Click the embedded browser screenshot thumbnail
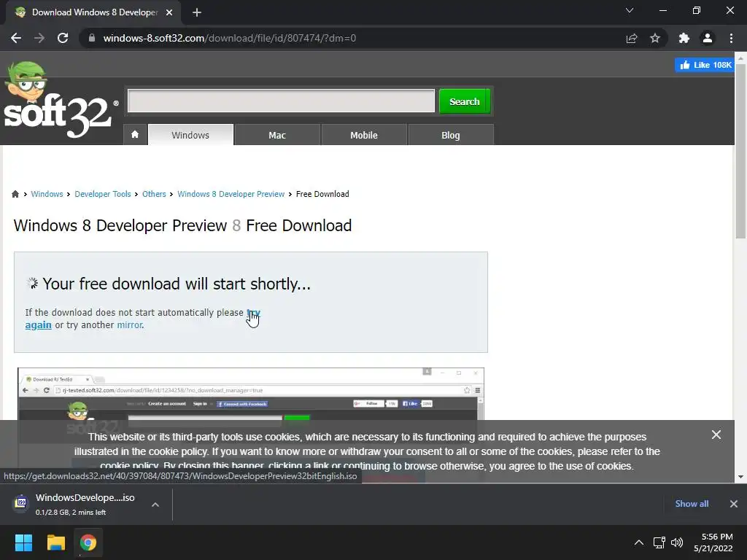The height and width of the screenshot is (560, 747). tap(251, 394)
